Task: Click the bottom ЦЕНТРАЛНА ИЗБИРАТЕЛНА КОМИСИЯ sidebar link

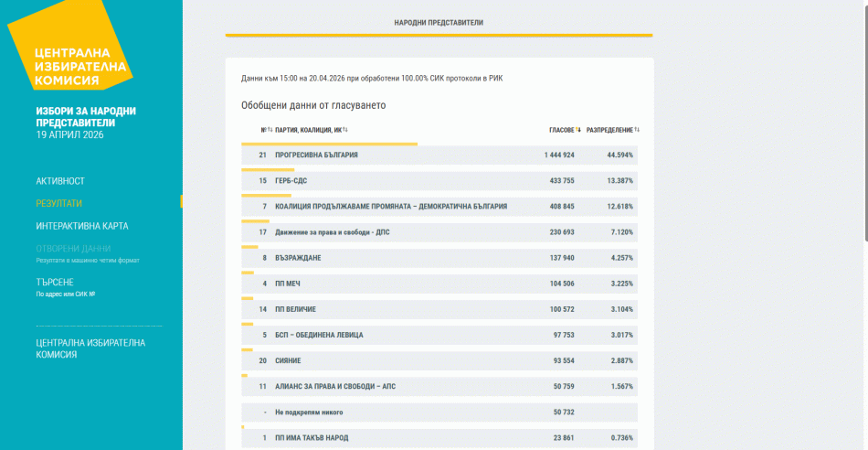Action: point(90,348)
